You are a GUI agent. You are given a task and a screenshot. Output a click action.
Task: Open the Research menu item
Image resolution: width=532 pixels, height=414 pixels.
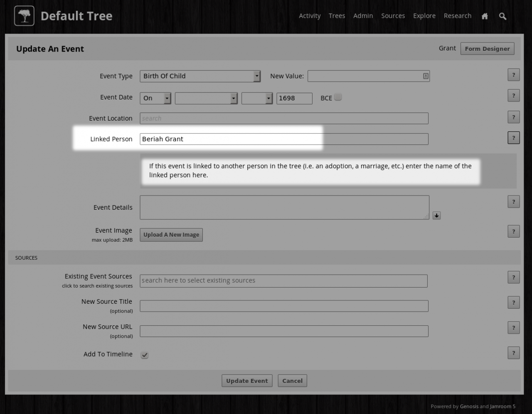coord(457,16)
